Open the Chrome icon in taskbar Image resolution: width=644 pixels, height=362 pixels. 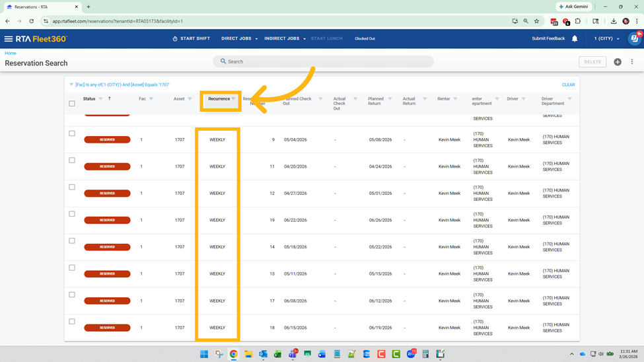click(233, 355)
